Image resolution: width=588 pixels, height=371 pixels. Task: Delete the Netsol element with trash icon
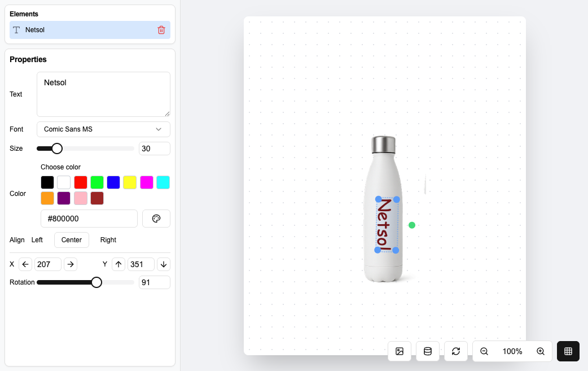point(161,30)
